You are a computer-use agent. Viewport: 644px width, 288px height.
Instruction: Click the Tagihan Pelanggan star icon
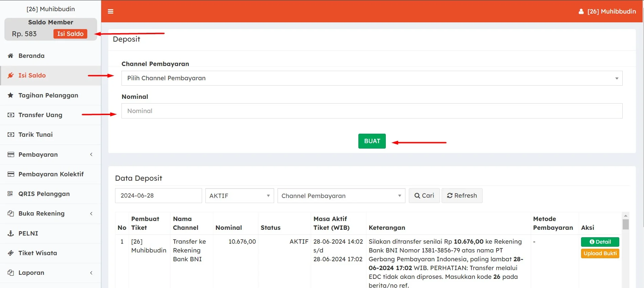click(x=10, y=95)
